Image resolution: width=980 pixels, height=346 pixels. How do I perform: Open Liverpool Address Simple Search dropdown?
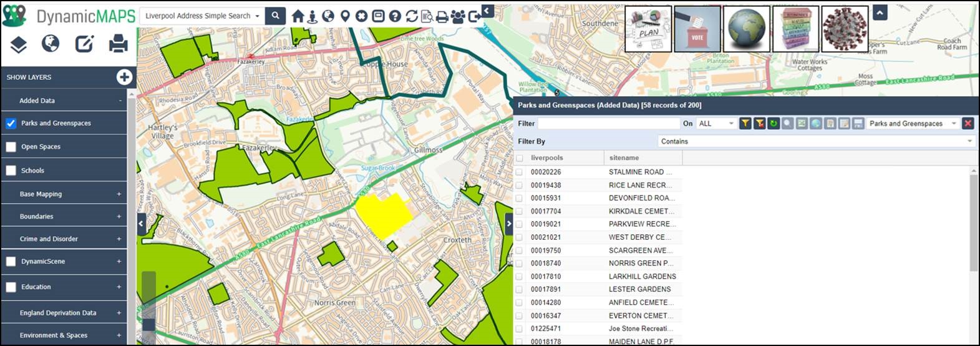(201, 16)
